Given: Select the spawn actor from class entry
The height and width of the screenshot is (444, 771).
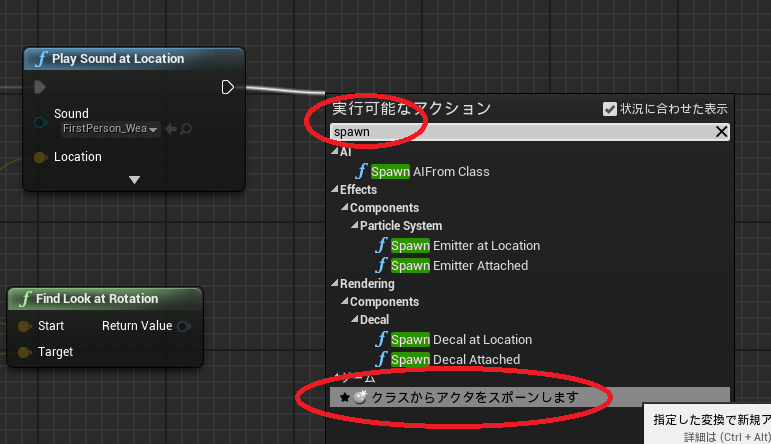Looking at the screenshot, I should point(530,397).
